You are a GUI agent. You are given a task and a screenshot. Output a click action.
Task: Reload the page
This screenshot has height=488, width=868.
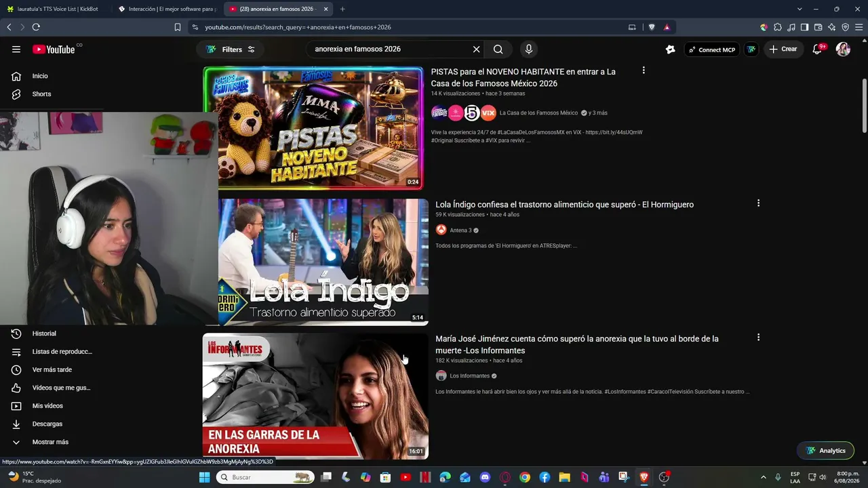(x=36, y=27)
